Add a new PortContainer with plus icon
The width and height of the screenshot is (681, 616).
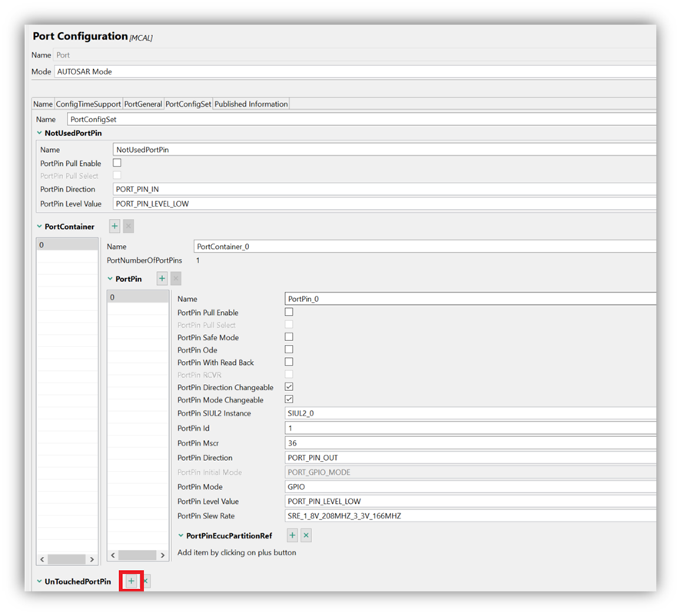click(115, 226)
